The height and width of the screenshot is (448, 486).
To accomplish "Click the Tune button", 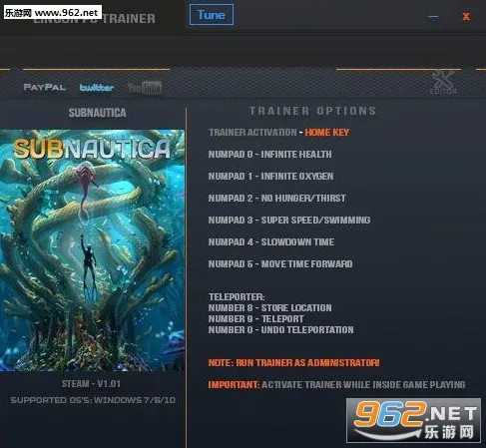I will coord(212,15).
